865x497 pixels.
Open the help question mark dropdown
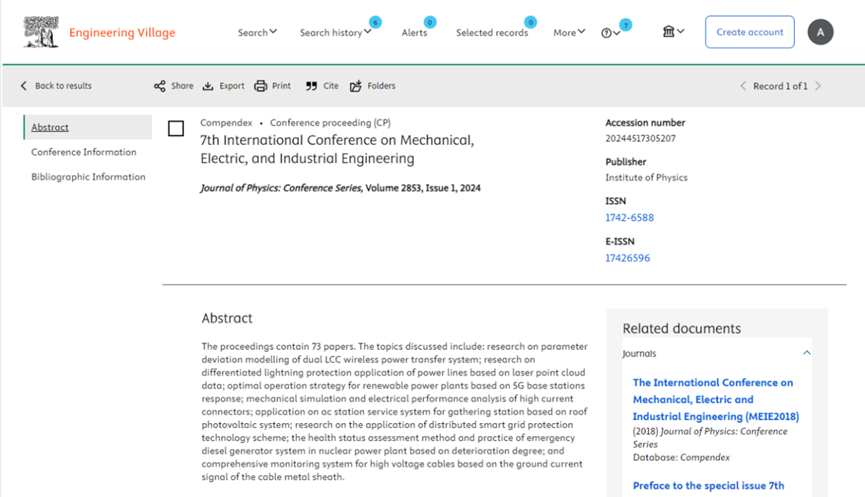coord(610,33)
